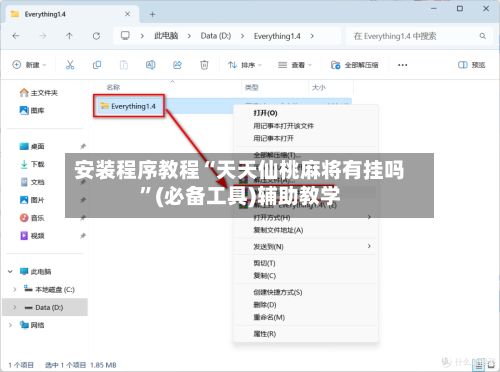Viewport: 500px width, 372px height.
Task: Choose 用记事本打开该文件 from context menu
Action: [283, 126]
